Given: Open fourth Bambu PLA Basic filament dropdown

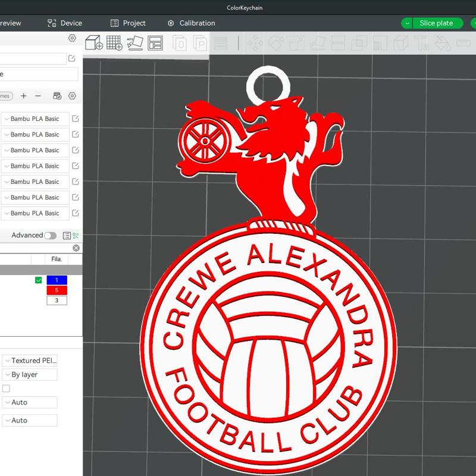Looking at the screenshot, I should (35, 166).
